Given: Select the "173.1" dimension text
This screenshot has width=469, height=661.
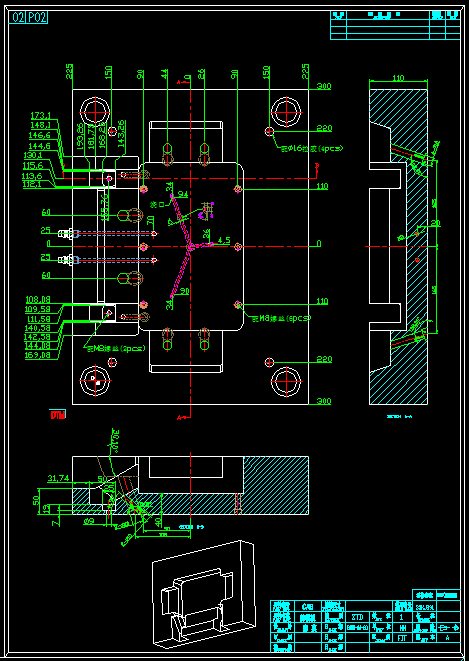Looking at the screenshot, I should point(40,115).
